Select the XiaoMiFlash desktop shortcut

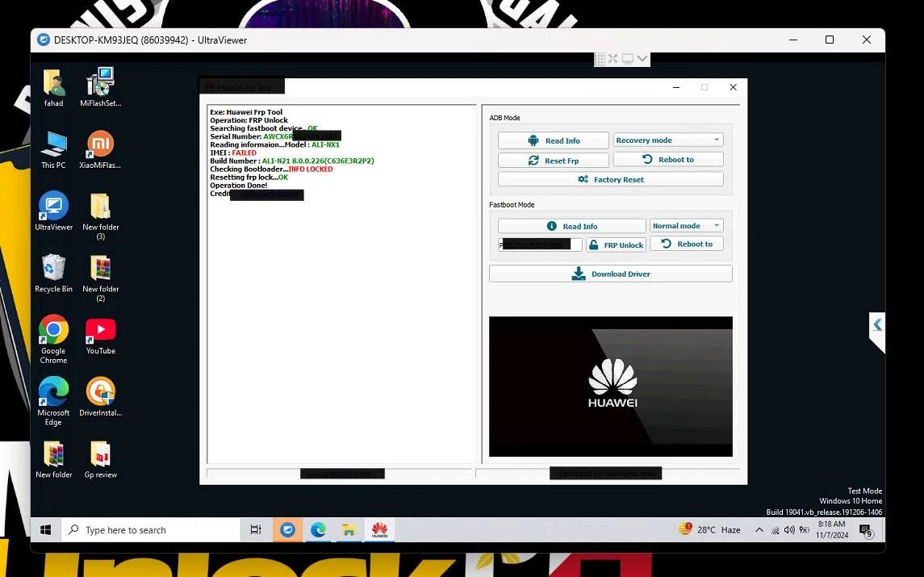(101, 150)
